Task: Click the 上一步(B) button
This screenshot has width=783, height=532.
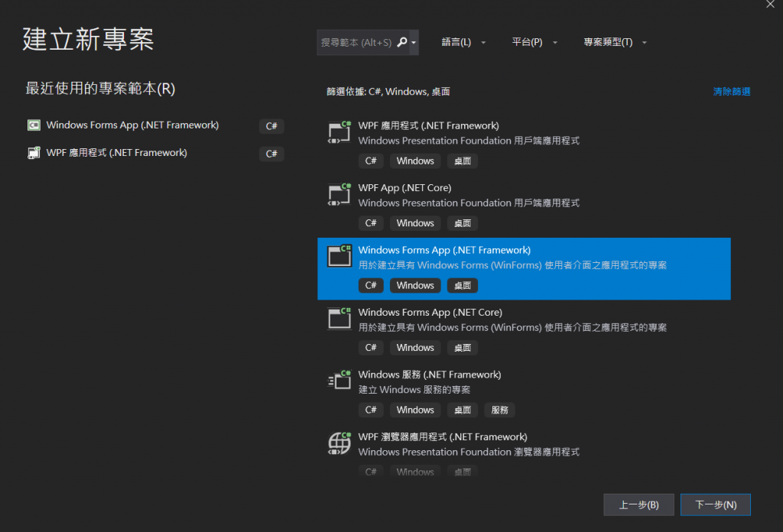Action: pyautogui.click(x=638, y=504)
